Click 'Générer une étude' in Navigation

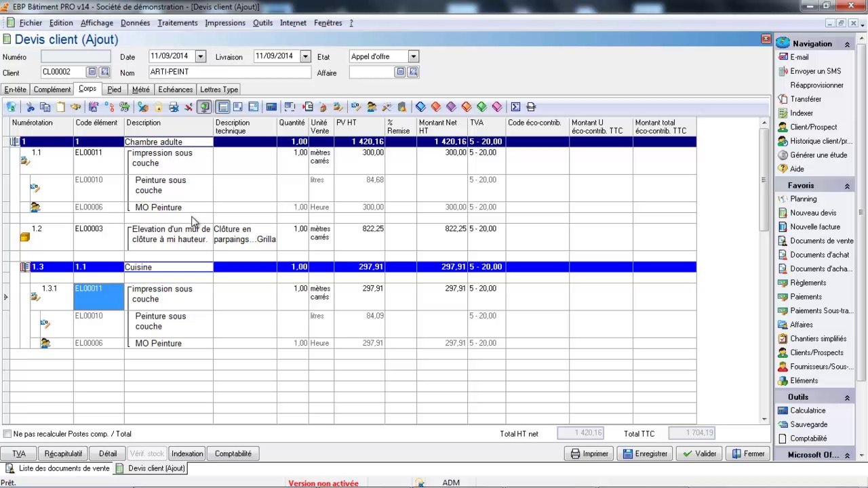pos(818,155)
